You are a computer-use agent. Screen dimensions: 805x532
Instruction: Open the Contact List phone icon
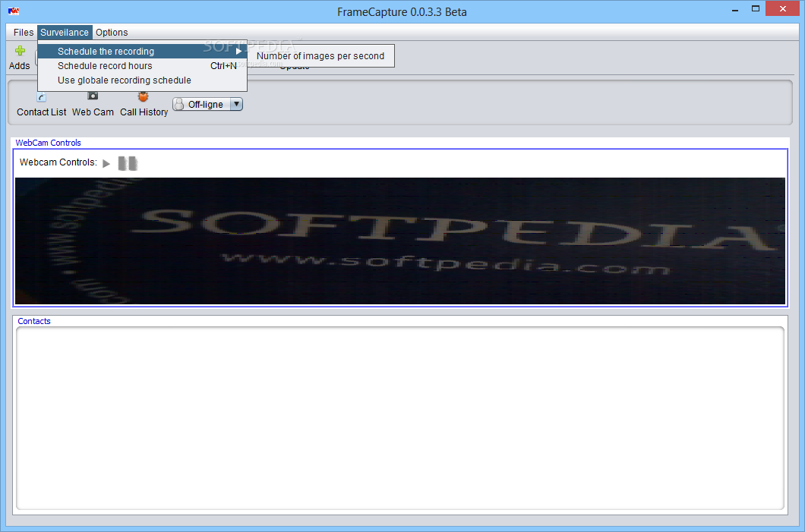click(42, 97)
